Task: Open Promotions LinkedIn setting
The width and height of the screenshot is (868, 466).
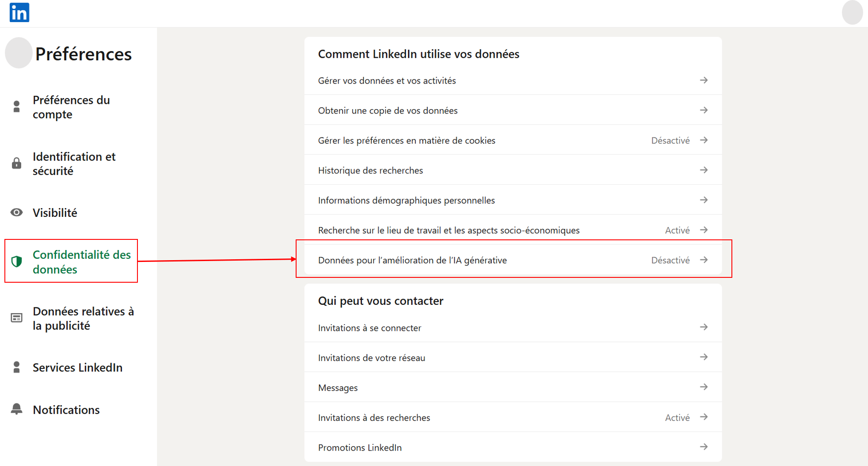Action: click(x=360, y=447)
